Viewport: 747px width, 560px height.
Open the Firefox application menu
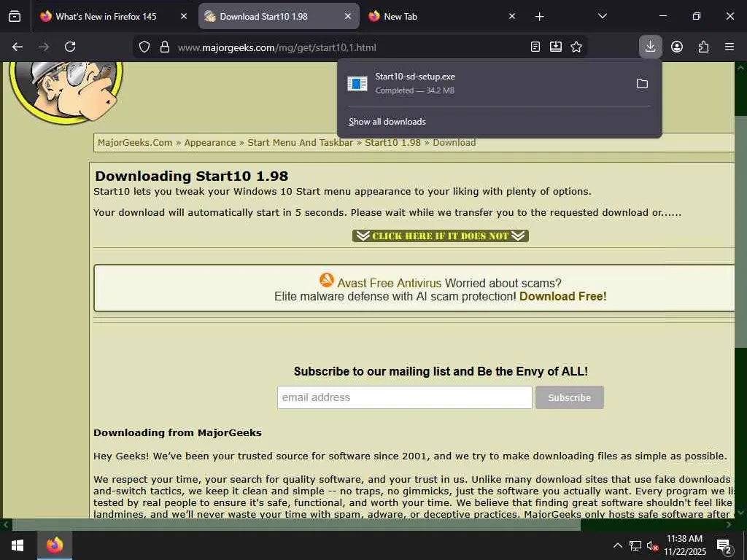click(729, 47)
